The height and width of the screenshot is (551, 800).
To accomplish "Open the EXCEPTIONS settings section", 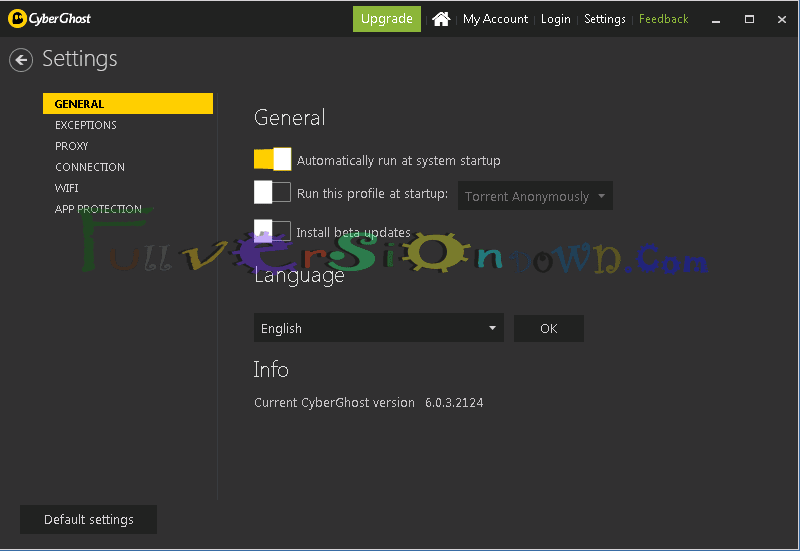I will click(x=86, y=125).
